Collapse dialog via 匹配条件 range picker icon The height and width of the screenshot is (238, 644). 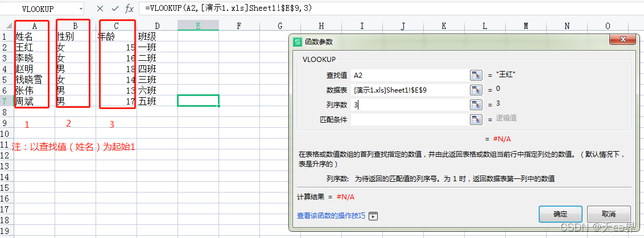pos(476,119)
